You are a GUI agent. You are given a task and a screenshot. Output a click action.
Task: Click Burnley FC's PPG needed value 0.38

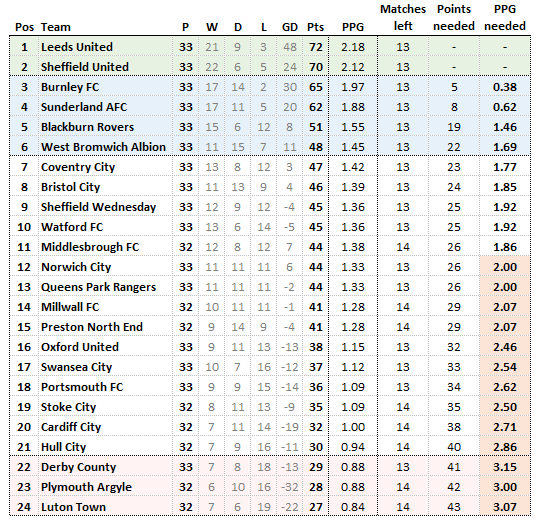click(x=505, y=87)
